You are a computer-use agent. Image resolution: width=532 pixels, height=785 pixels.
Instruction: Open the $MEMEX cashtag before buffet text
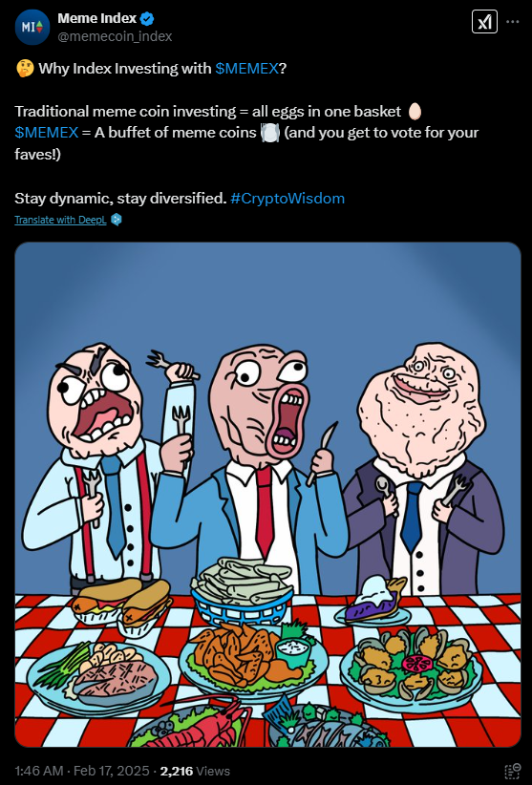[x=47, y=133]
